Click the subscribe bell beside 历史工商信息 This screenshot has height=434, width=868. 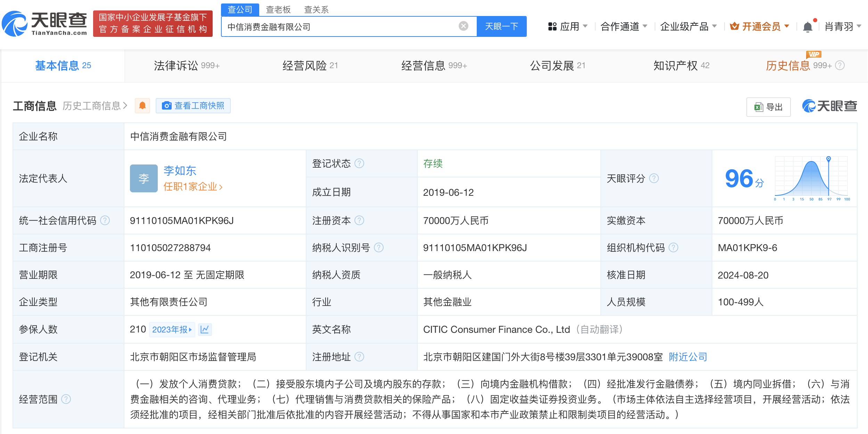(142, 105)
